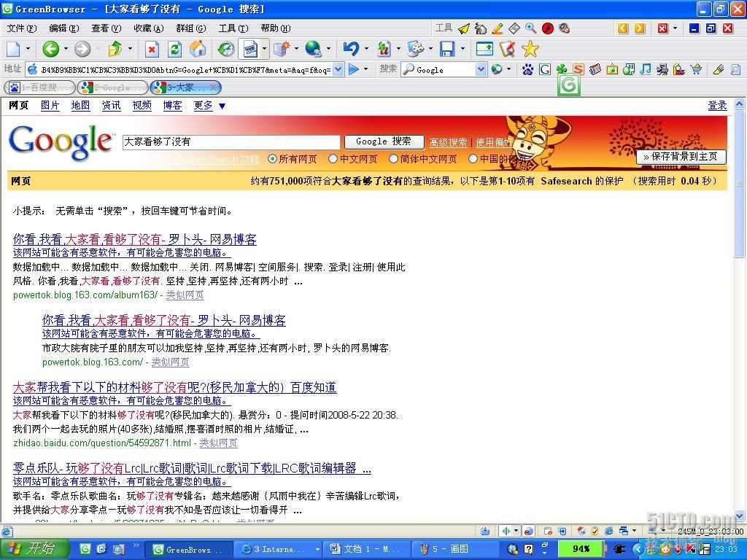Click the yellow star Favorites icon
This screenshot has height=560, width=747.
(x=530, y=49)
